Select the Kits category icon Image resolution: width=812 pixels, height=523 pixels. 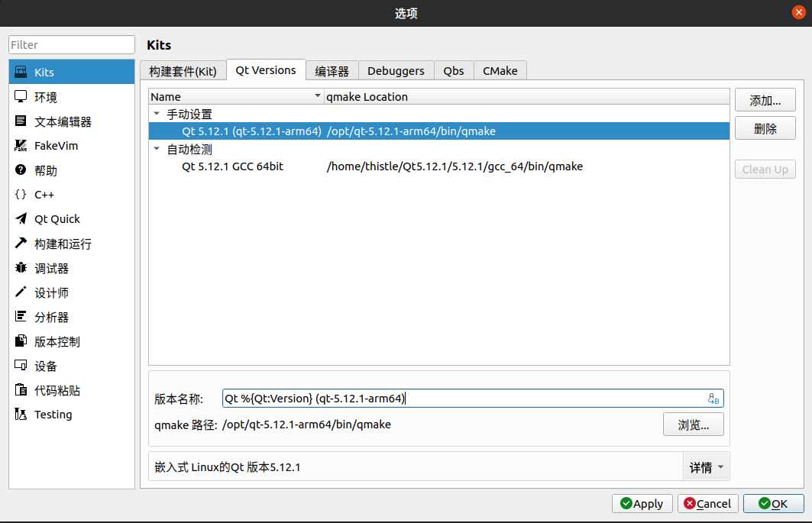pos(21,72)
